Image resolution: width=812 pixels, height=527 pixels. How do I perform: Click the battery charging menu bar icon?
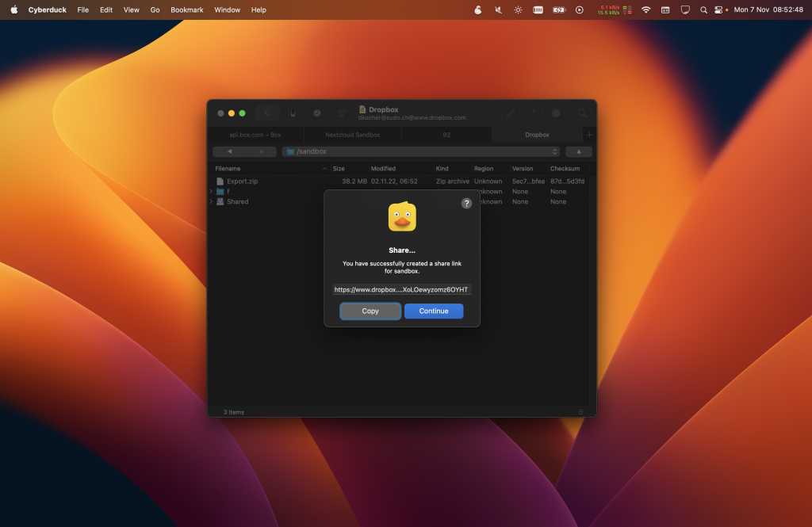point(559,10)
